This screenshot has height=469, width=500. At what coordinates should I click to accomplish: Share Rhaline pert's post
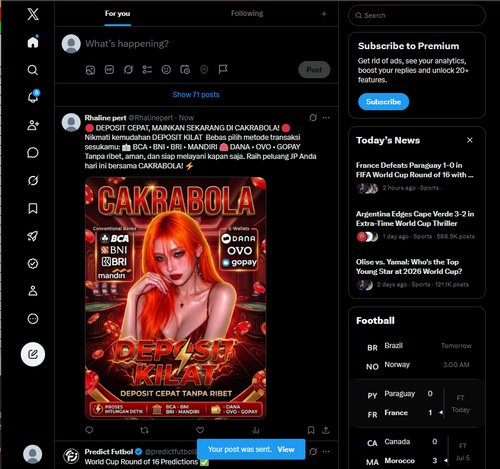tap(326, 430)
